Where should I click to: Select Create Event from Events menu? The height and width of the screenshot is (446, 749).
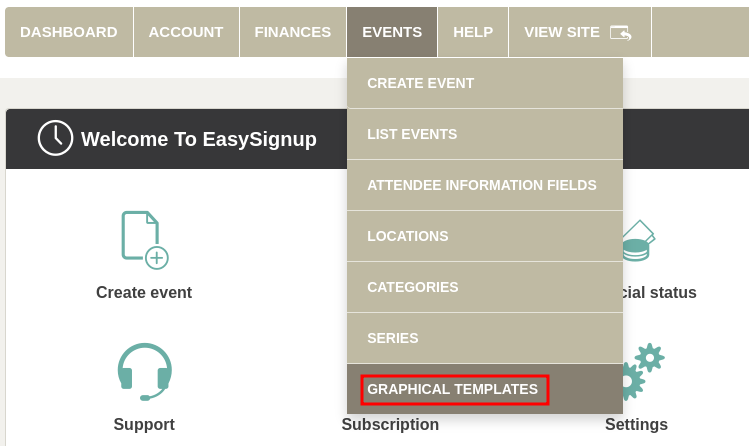click(421, 83)
